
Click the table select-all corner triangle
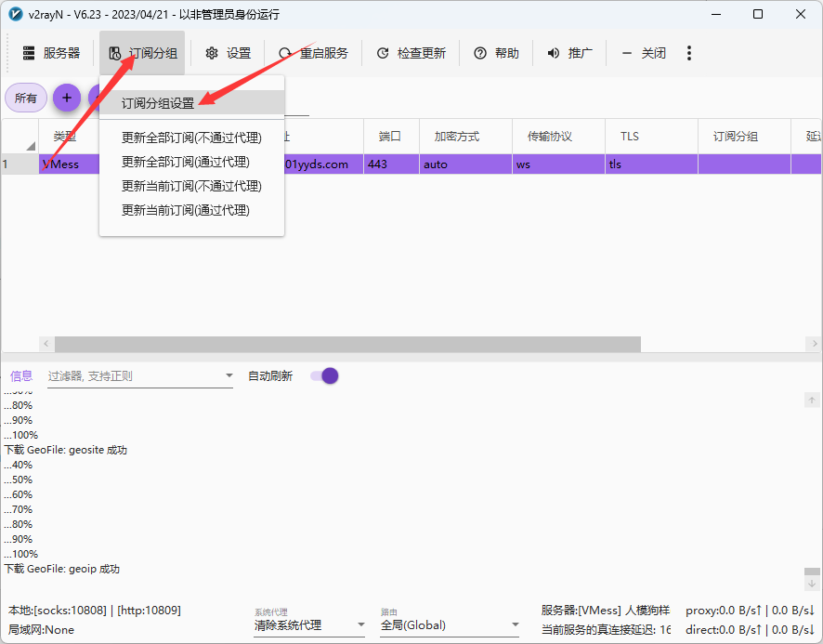(x=31, y=146)
